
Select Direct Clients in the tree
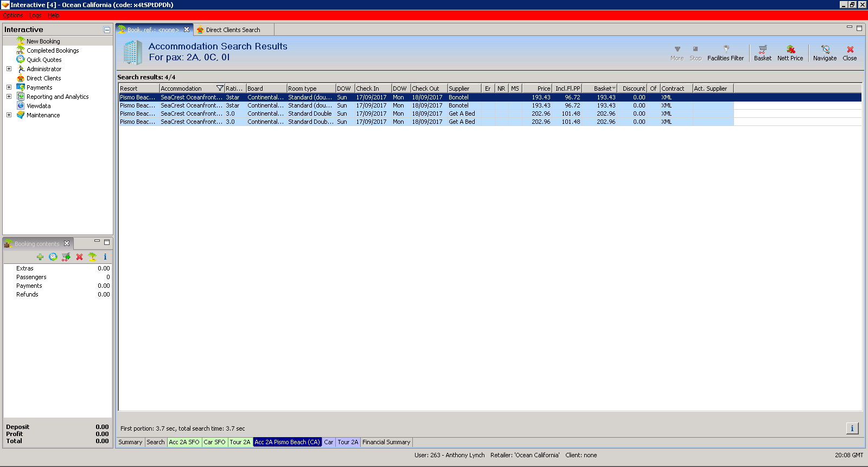point(44,78)
